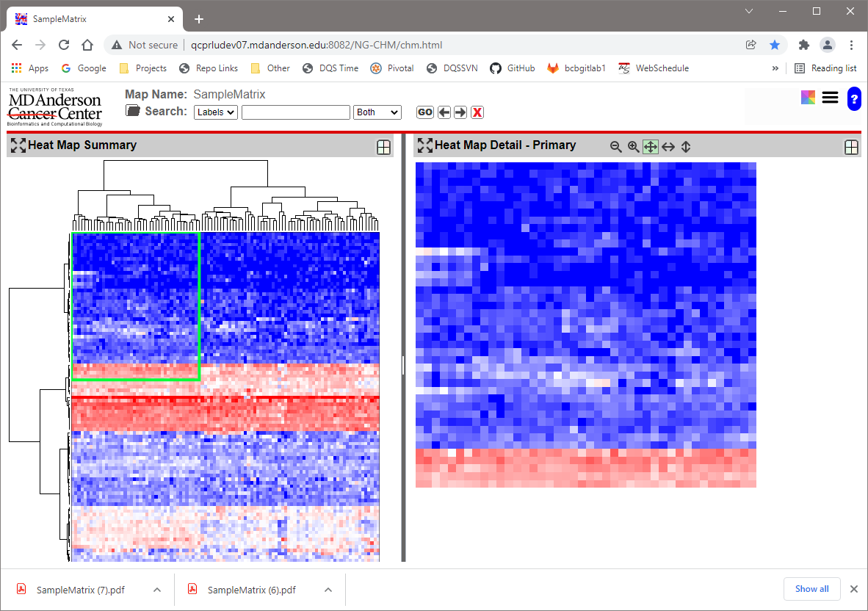
Task: Open the color palette selector
Action: click(808, 96)
